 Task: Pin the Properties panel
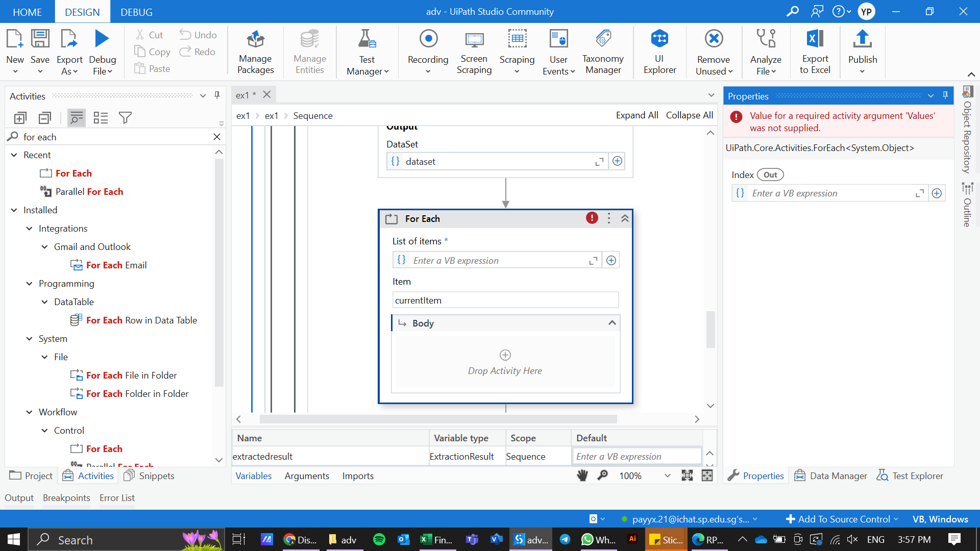pyautogui.click(x=945, y=95)
